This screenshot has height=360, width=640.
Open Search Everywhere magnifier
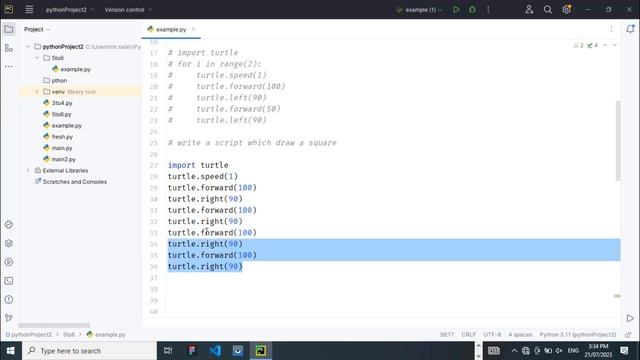[548, 9]
